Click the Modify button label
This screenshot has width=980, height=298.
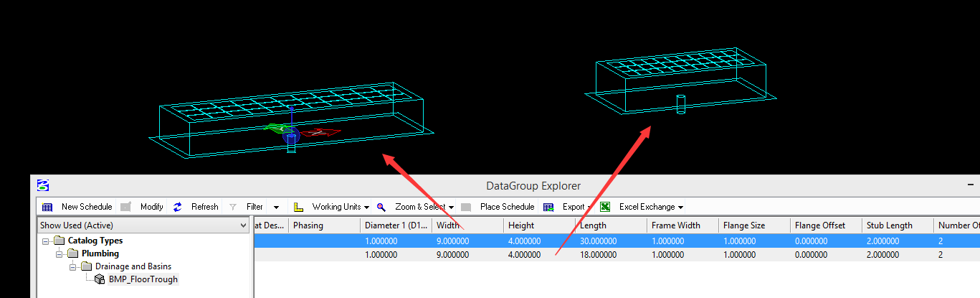[152, 207]
